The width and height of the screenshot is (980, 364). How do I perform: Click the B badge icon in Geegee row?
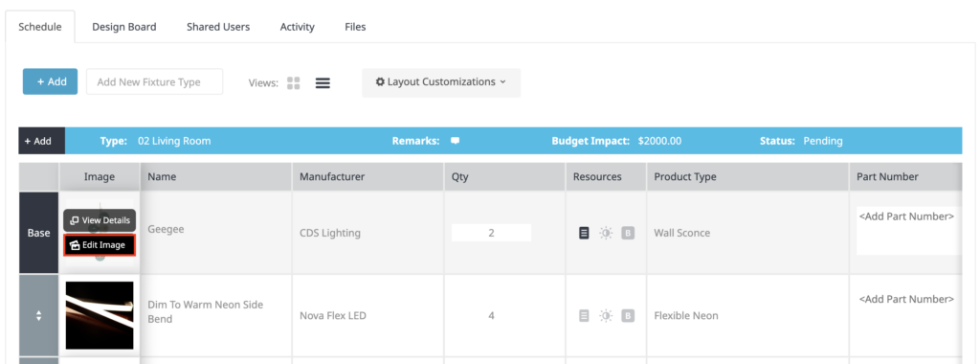pyautogui.click(x=628, y=234)
